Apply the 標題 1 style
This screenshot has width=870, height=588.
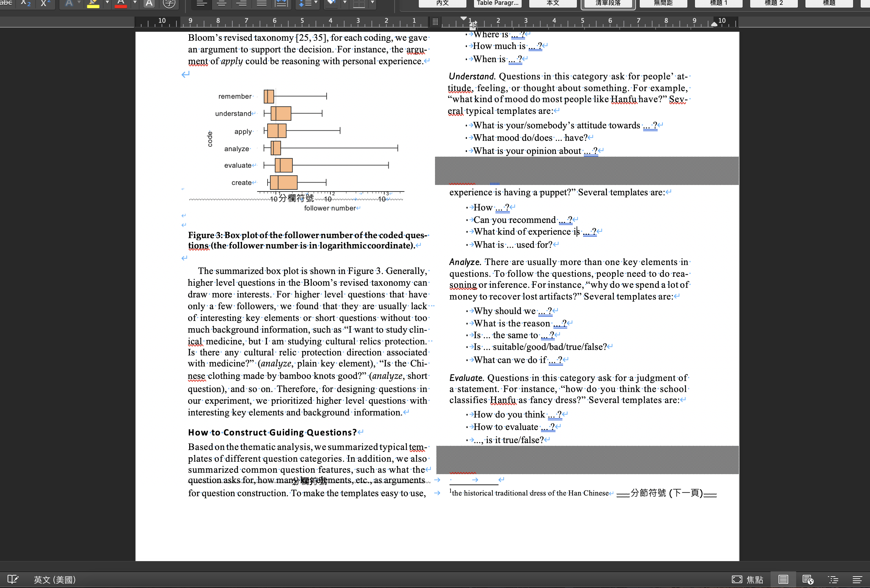[x=718, y=3]
